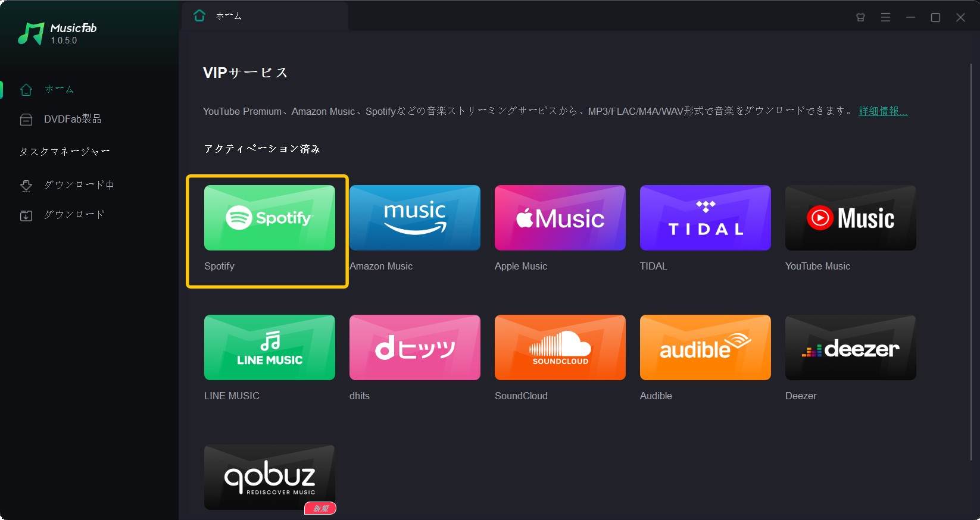Image resolution: width=980 pixels, height=520 pixels.
Task: Click the Audible label text
Action: click(656, 396)
